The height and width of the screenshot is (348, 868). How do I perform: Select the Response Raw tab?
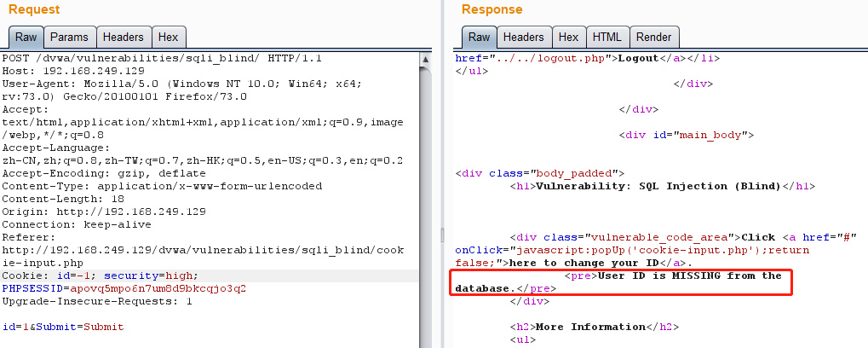(479, 37)
